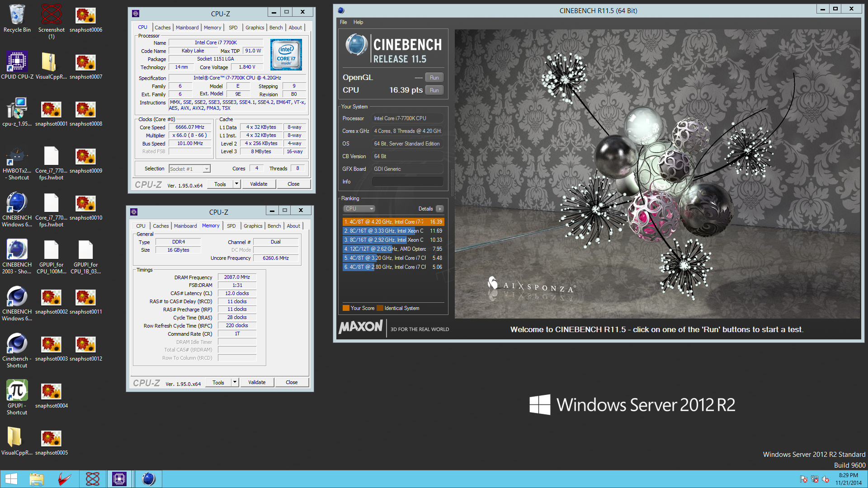Open the CPU ranking dropdown in CINEBENCH

click(x=359, y=209)
